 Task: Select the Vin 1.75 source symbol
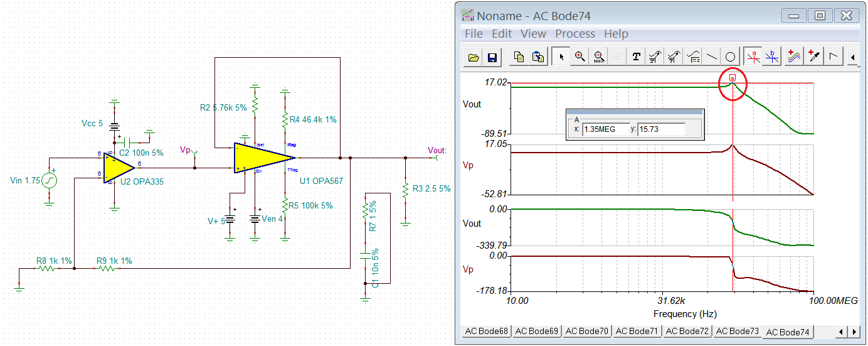click(50, 181)
